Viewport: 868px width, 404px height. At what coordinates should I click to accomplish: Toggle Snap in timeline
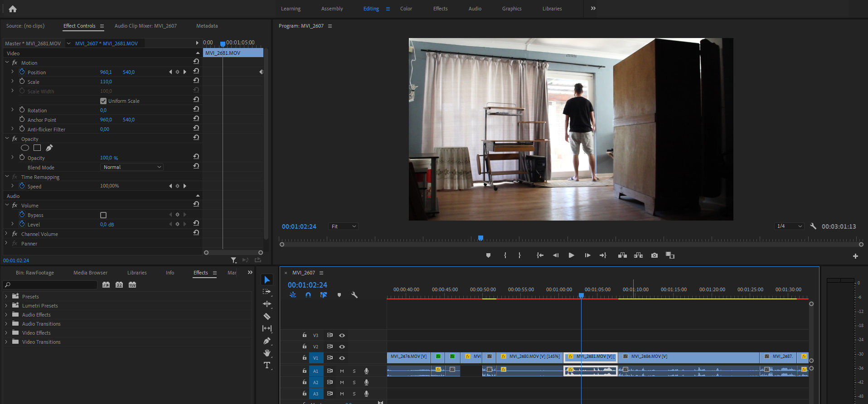coord(308,295)
